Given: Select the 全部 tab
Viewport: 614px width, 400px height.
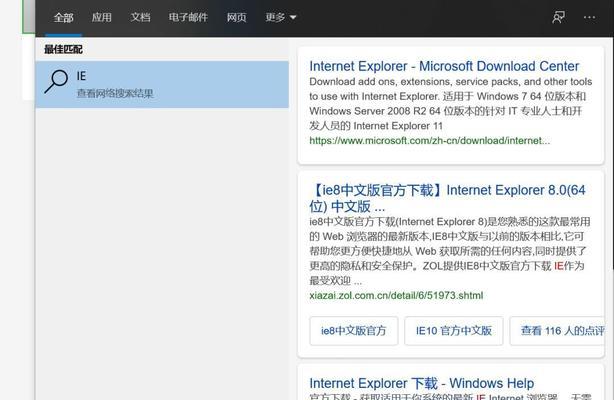Looking at the screenshot, I should [63, 18].
